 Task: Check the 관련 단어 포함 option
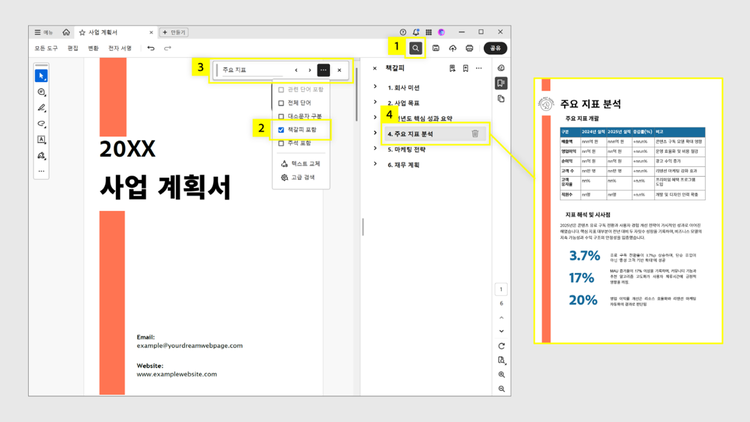point(281,89)
